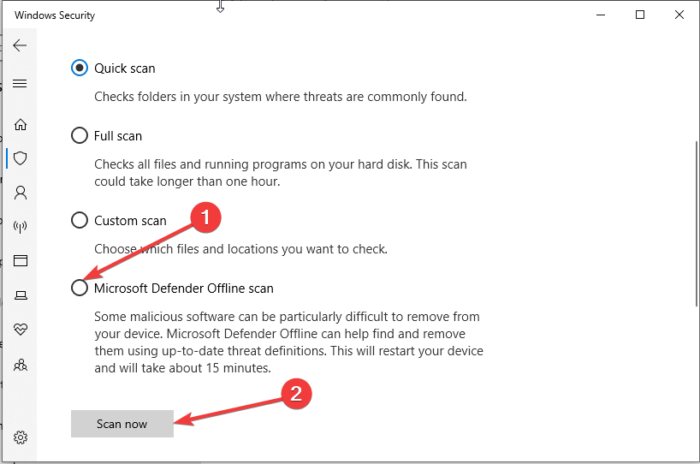Start scanning with the Scan now button
Image resolution: width=700 pixels, height=464 pixels.
click(x=122, y=424)
